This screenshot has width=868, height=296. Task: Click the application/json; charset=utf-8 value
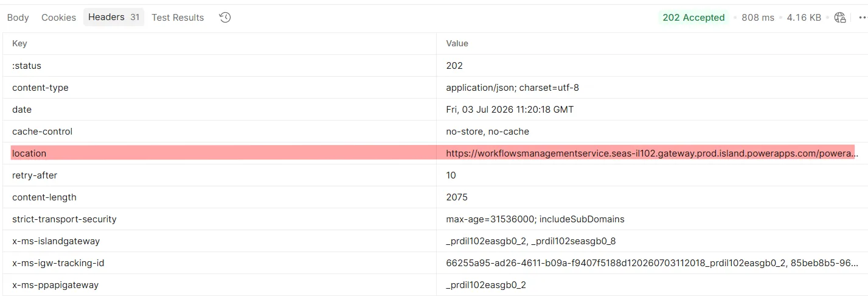[513, 88]
